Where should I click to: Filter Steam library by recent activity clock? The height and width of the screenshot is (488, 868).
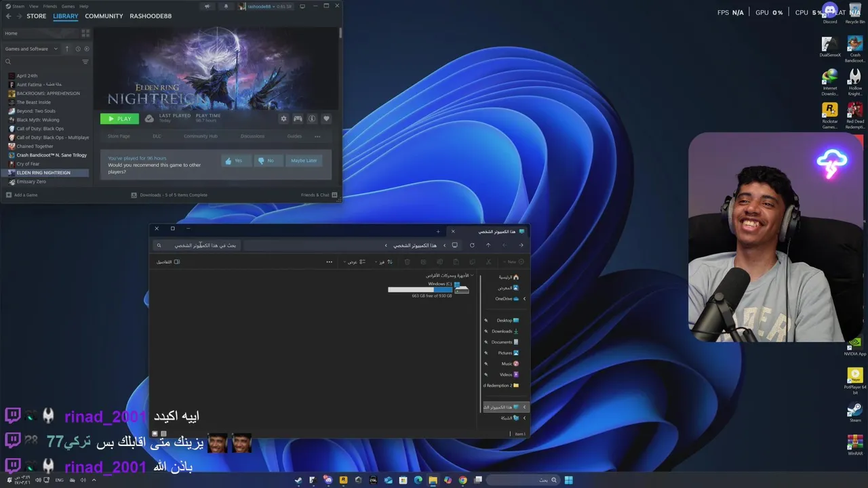point(78,49)
